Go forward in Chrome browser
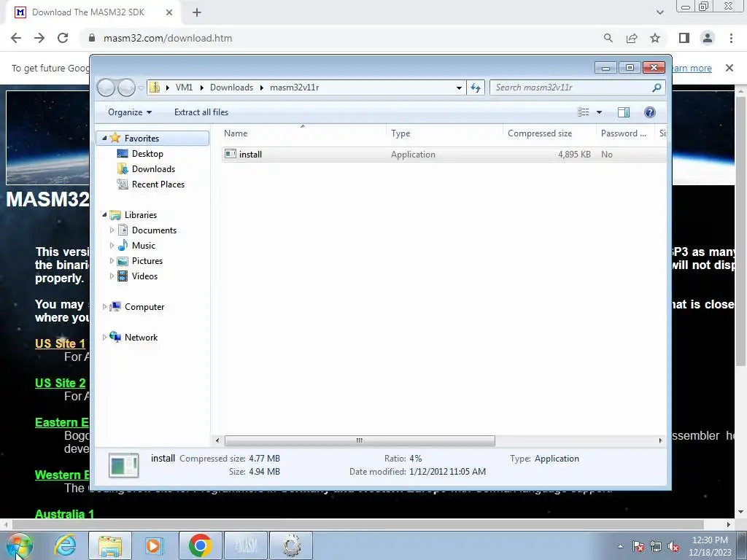 click(39, 38)
